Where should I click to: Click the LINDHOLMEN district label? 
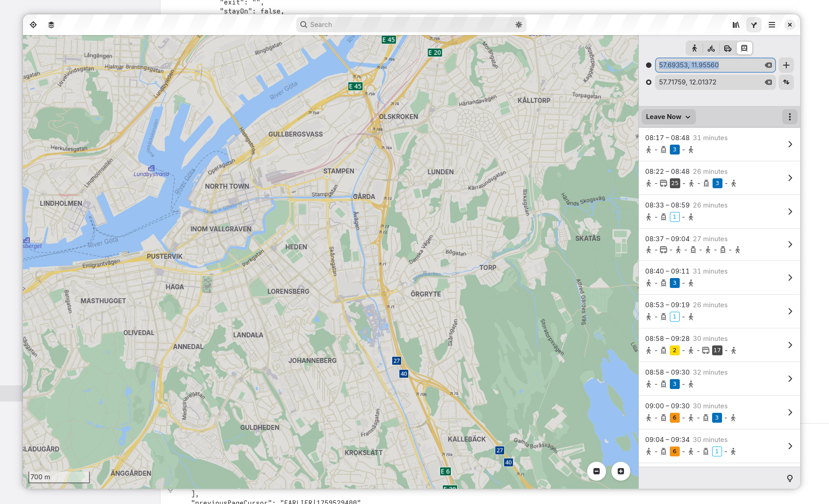coord(61,203)
